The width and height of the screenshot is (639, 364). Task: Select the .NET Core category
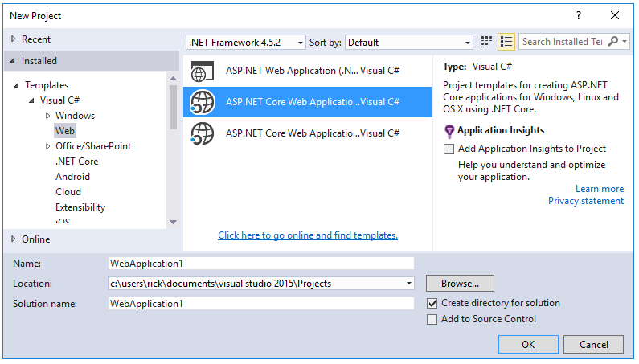tap(77, 162)
